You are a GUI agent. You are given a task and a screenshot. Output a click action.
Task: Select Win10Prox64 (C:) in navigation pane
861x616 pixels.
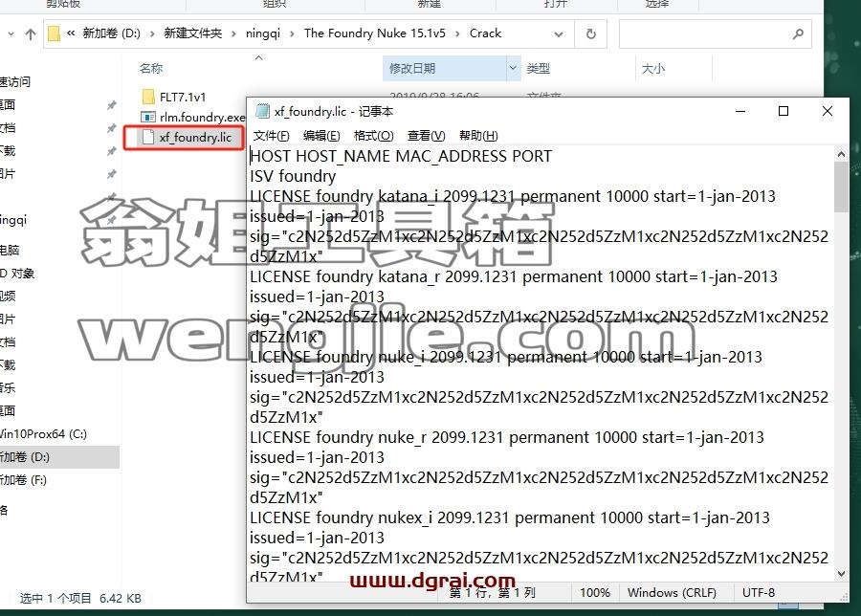pyautogui.click(x=43, y=433)
